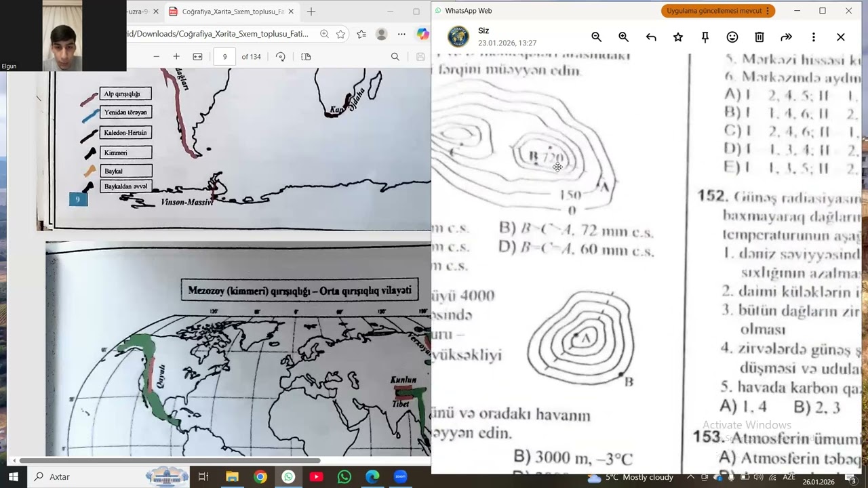Open the zoom magnifier in Edge address bar
Screen dimensions: 868x488
click(x=324, y=34)
